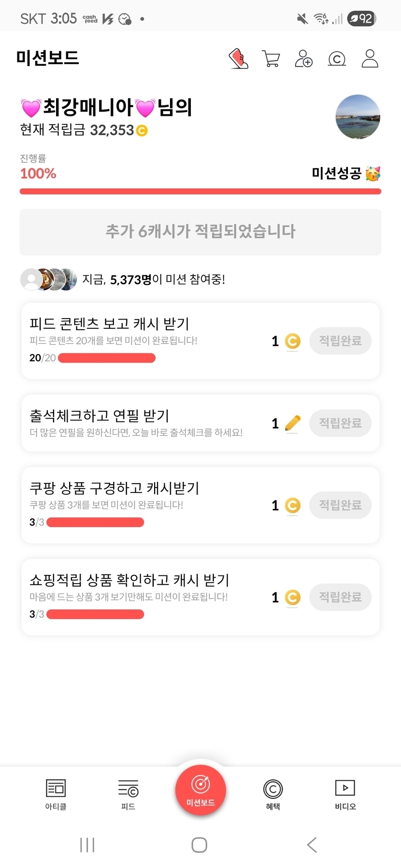Tap the center 미션보드 button
The height and width of the screenshot is (868, 401).
point(200,790)
